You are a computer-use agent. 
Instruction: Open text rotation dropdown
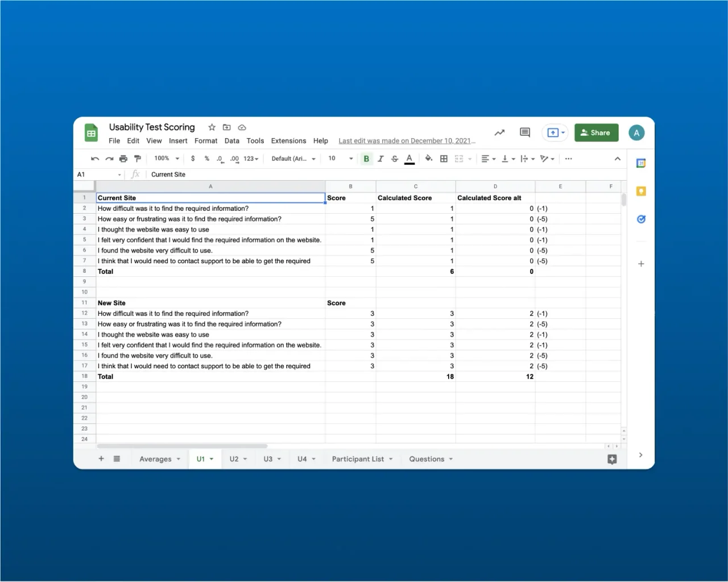pyautogui.click(x=547, y=159)
